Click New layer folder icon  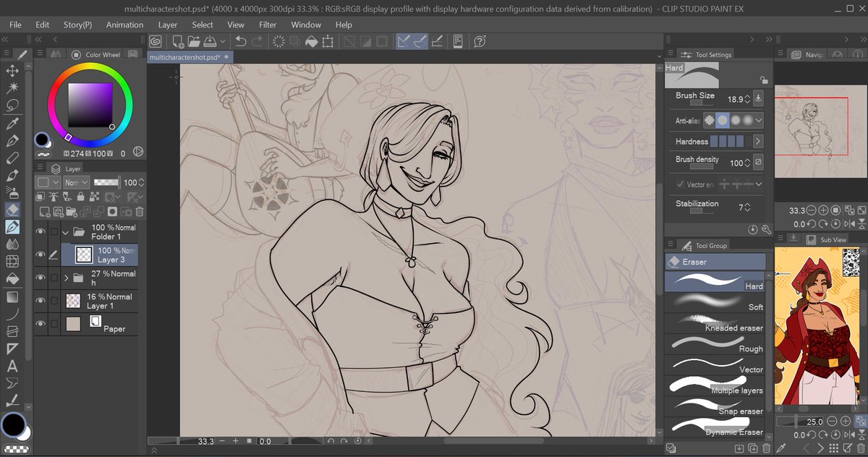click(x=72, y=212)
